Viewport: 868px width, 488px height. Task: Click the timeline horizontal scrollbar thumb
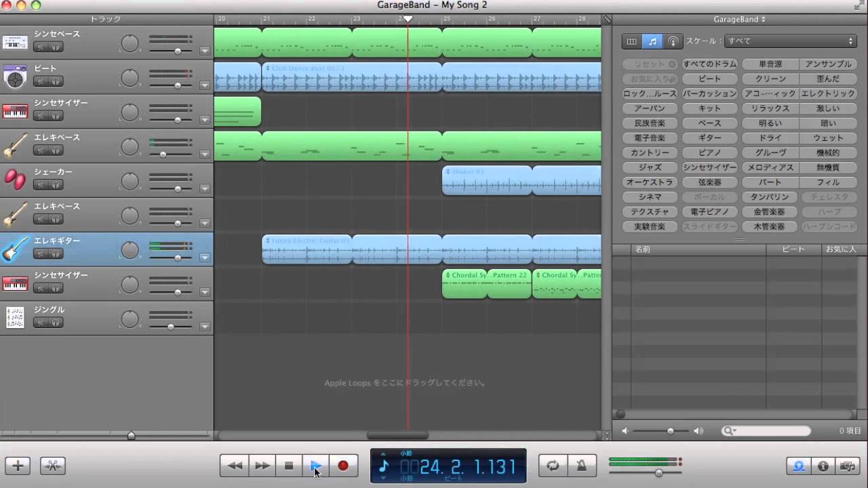pos(397,436)
